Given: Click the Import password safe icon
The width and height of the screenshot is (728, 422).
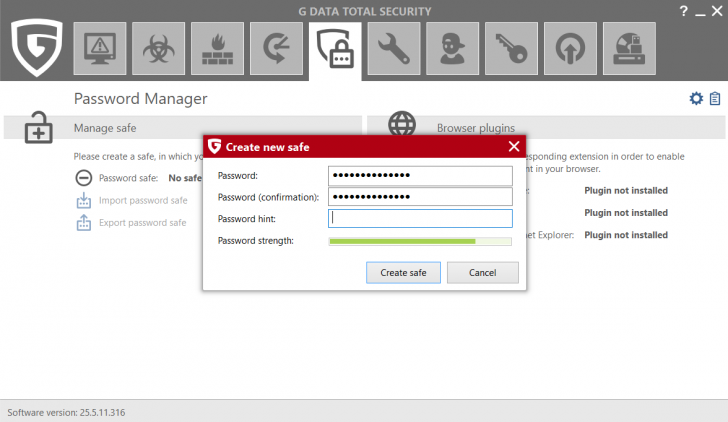Looking at the screenshot, I should click(x=84, y=200).
